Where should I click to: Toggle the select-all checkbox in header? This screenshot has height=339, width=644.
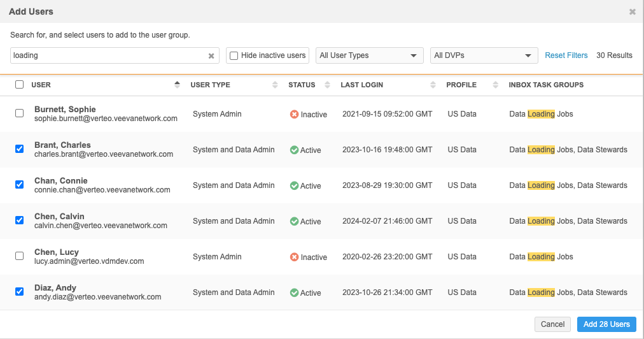[x=19, y=85]
